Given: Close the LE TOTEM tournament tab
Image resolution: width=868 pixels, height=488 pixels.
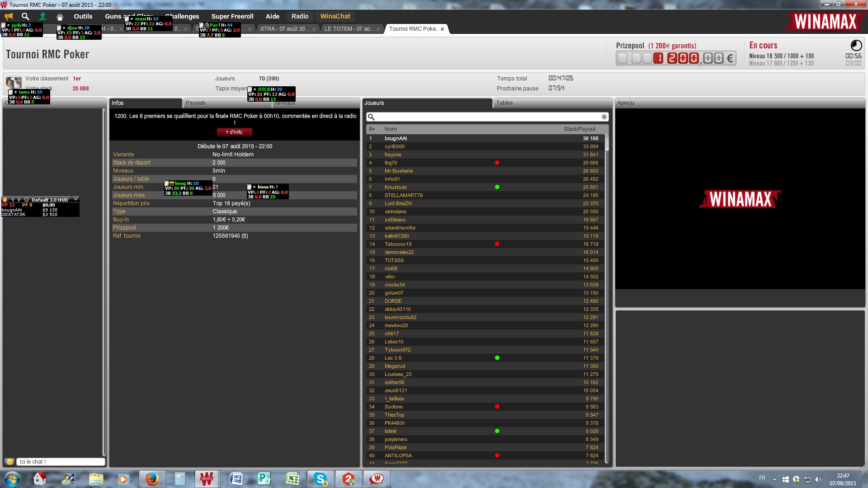Looking at the screenshot, I should coord(378,29).
